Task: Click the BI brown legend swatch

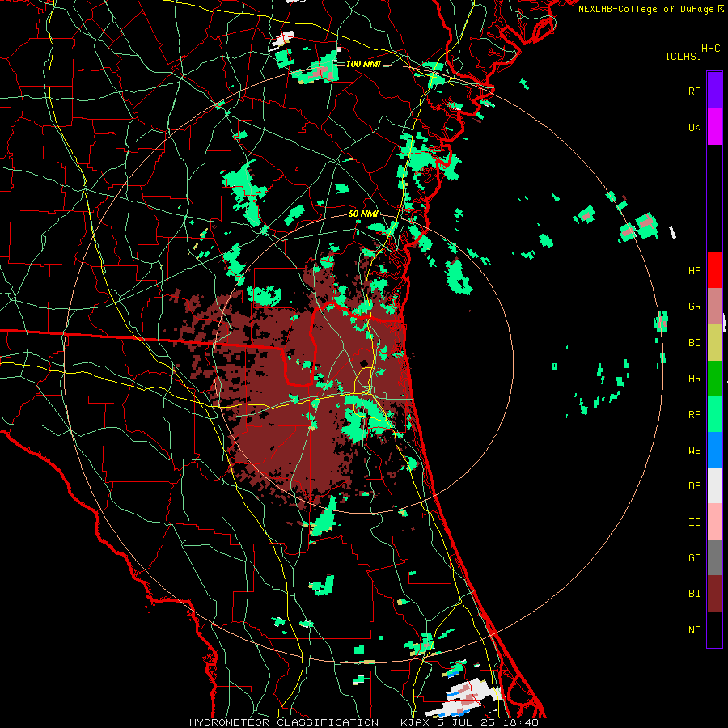Action: pyautogui.click(x=714, y=594)
